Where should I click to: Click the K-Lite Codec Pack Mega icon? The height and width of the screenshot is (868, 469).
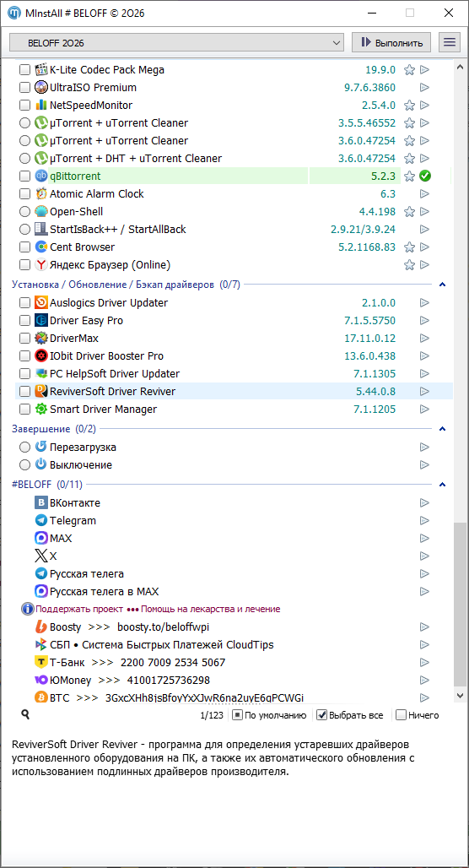pyautogui.click(x=41, y=70)
